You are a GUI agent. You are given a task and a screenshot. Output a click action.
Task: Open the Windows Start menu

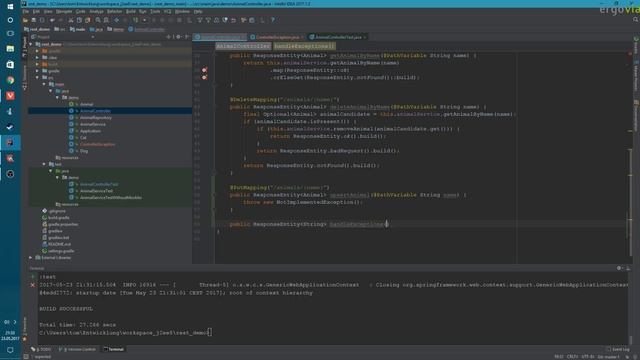click(10, 6)
